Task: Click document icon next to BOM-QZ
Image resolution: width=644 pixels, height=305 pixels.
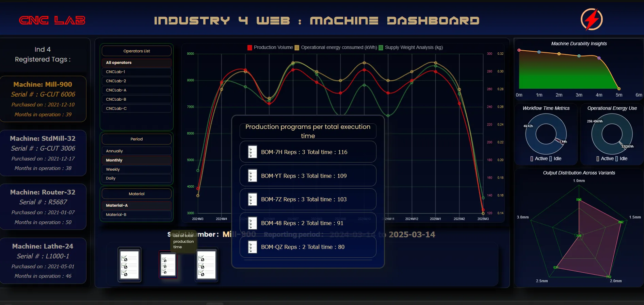Action: point(252,247)
